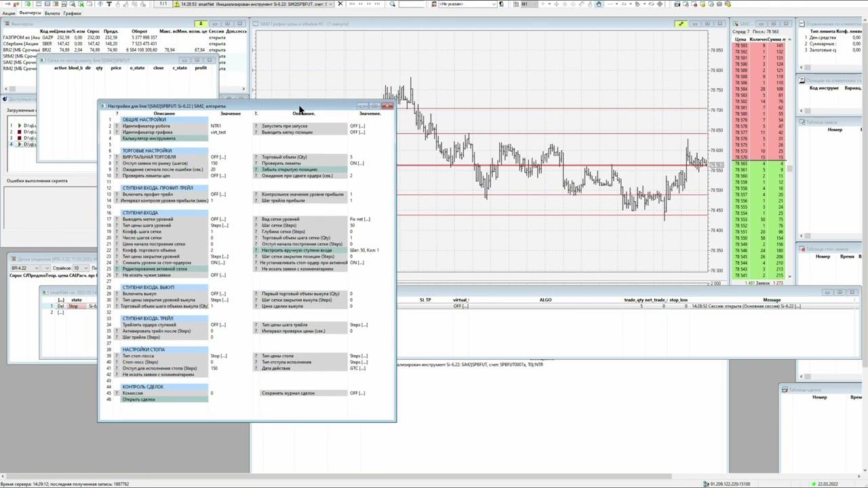Switch to the Акции tab
868x488 pixels.
point(8,13)
